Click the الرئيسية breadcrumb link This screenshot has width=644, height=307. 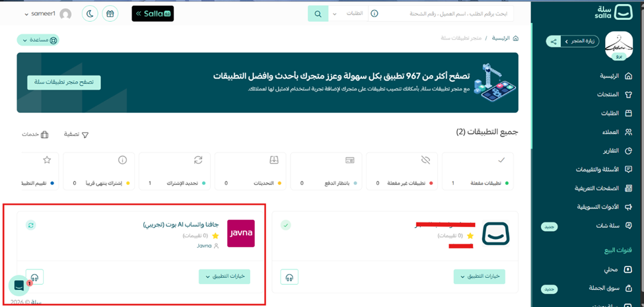point(501,38)
